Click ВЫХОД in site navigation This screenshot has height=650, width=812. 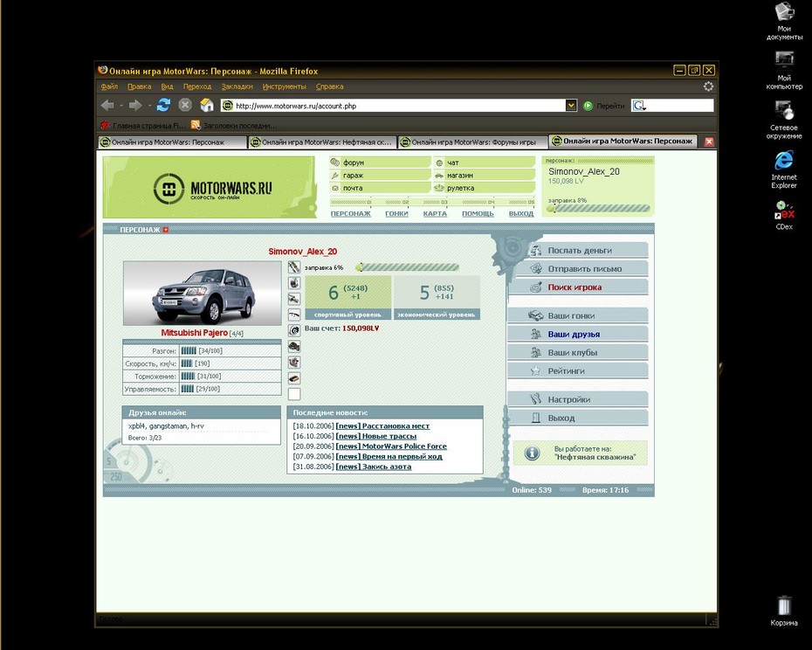click(521, 213)
